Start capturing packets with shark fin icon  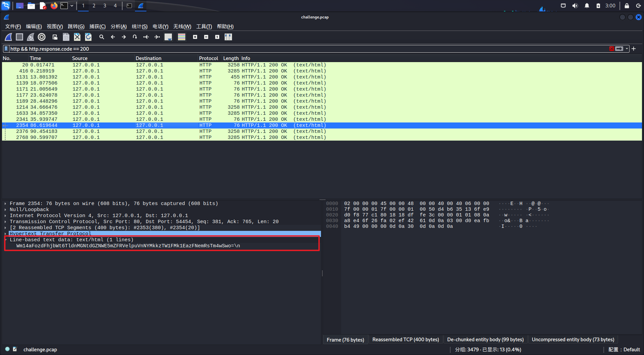[8, 37]
